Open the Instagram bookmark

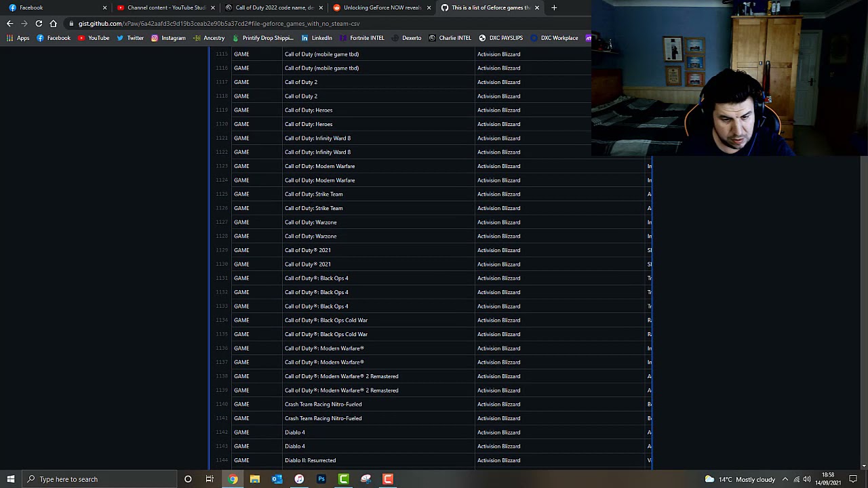(168, 38)
